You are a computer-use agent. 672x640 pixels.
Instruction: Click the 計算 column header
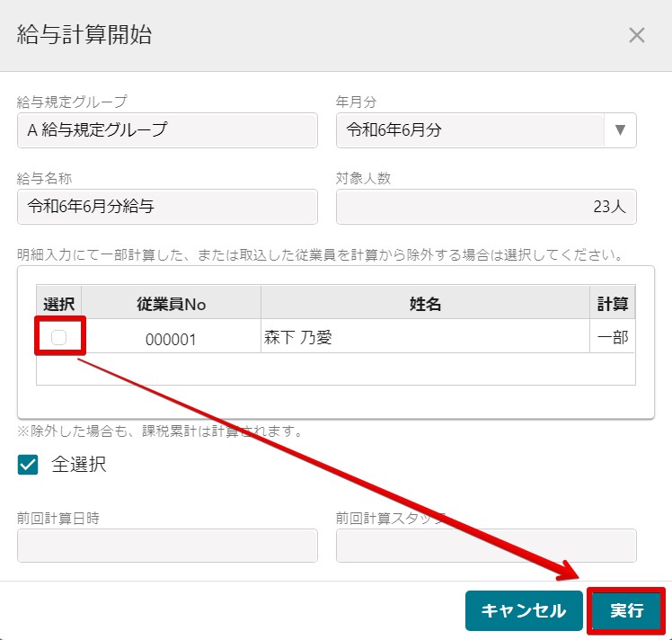click(613, 304)
